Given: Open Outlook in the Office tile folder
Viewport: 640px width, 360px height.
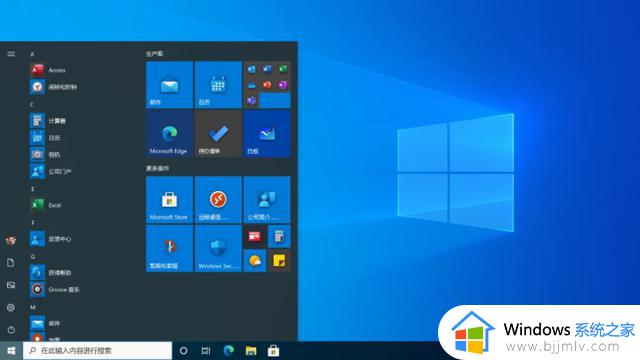Looking at the screenshot, I should [x=251, y=69].
